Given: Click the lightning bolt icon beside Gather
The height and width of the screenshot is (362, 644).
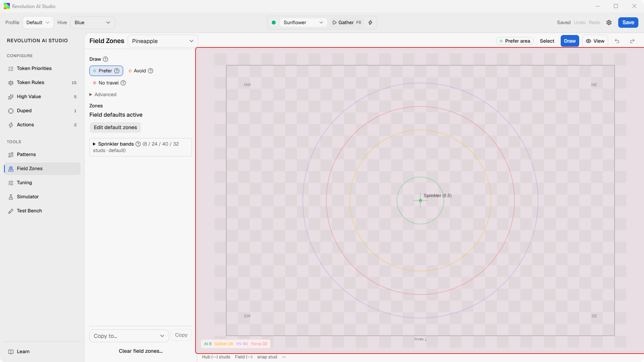Looking at the screenshot, I should coord(370,23).
